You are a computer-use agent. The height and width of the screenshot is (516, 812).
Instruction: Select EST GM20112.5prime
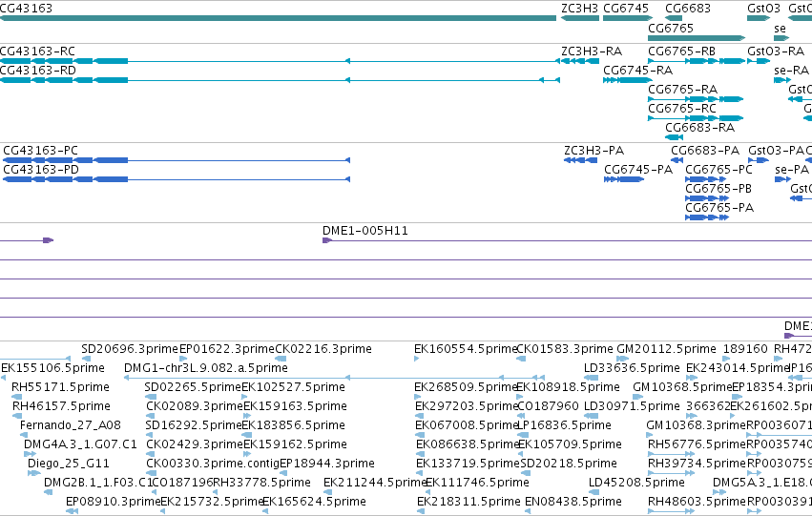[x=623, y=359]
